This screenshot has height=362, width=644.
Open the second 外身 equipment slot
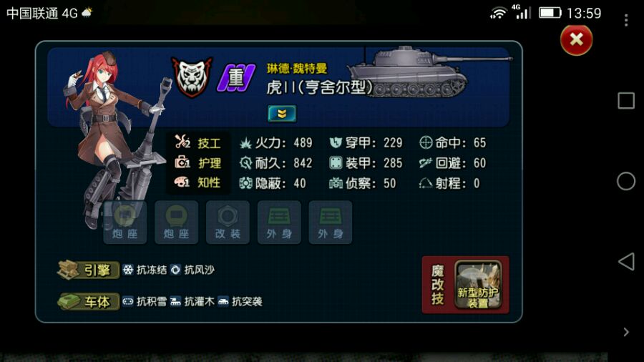330,222
